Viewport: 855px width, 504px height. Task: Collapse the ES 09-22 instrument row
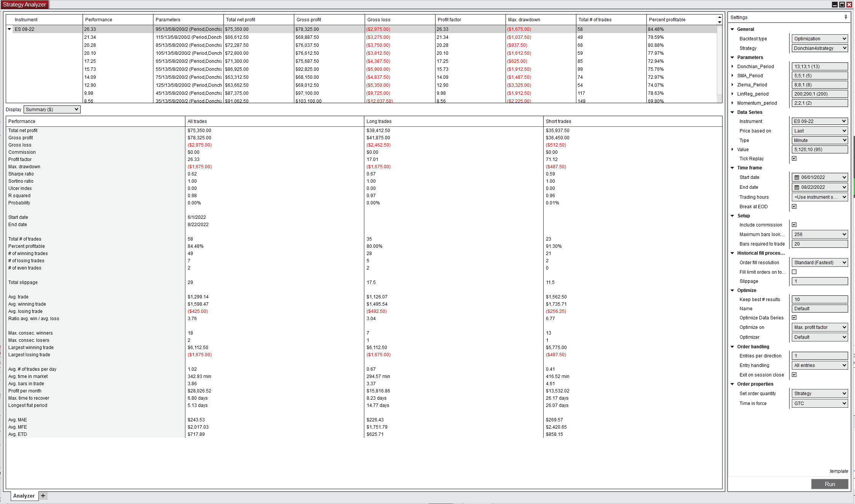pos(10,29)
